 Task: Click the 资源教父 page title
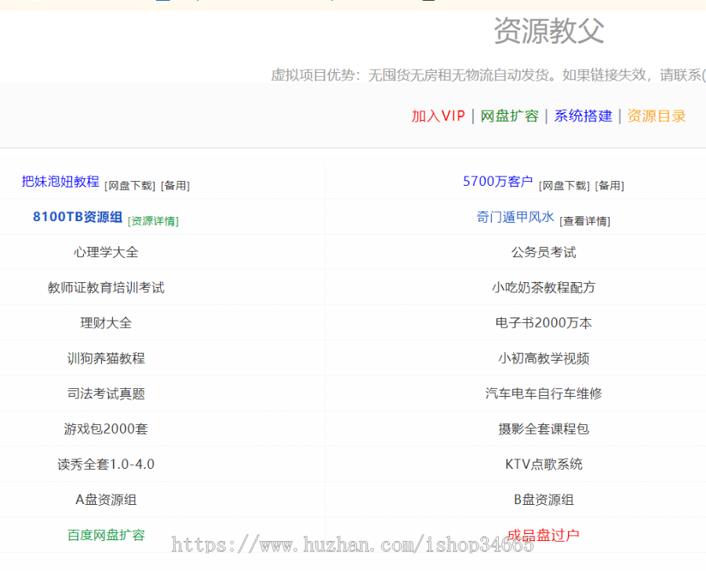pyautogui.click(x=549, y=31)
